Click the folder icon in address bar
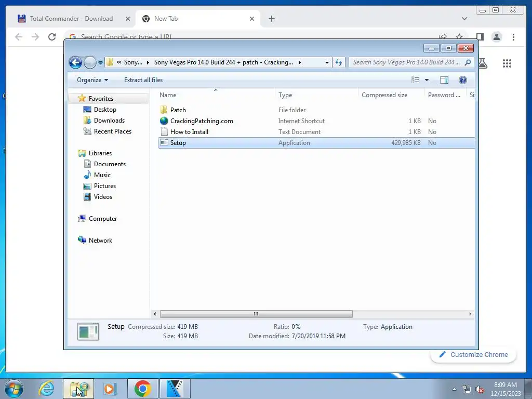 (x=110, y=62)
